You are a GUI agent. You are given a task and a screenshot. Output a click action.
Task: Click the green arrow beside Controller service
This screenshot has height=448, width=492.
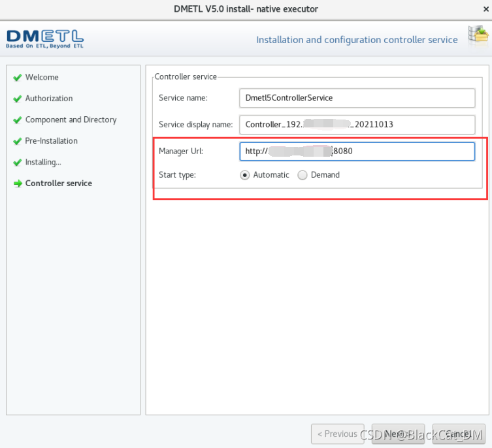click(18, 184)
